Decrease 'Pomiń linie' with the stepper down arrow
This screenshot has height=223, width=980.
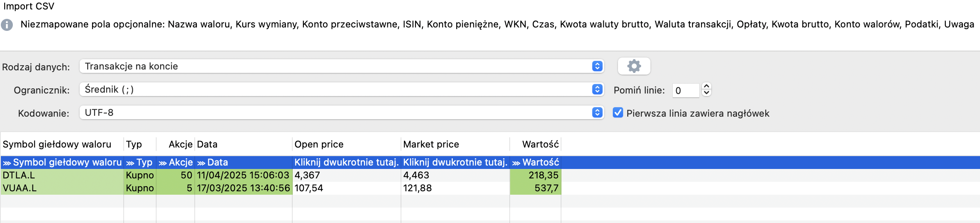click(707, 93)
